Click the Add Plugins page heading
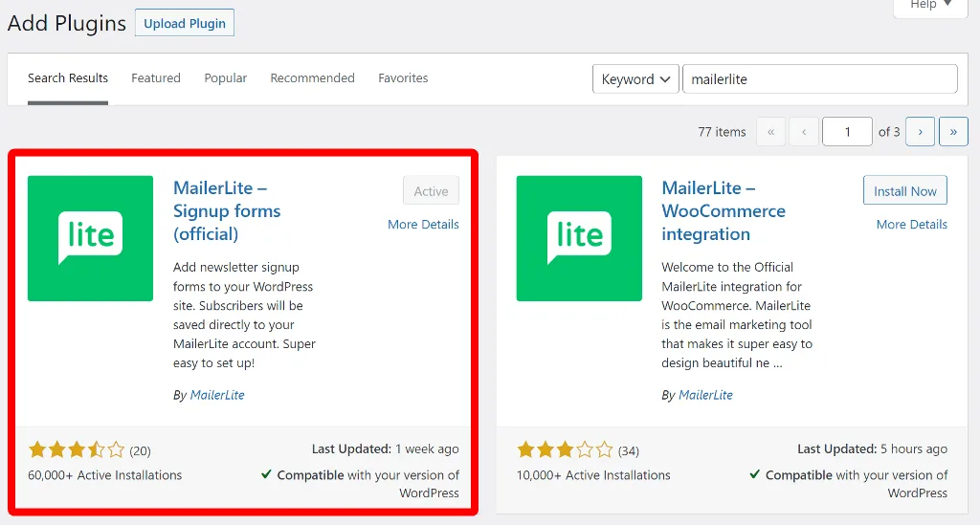Viewport: 980px width, 525px height. (x=67, y=23)
